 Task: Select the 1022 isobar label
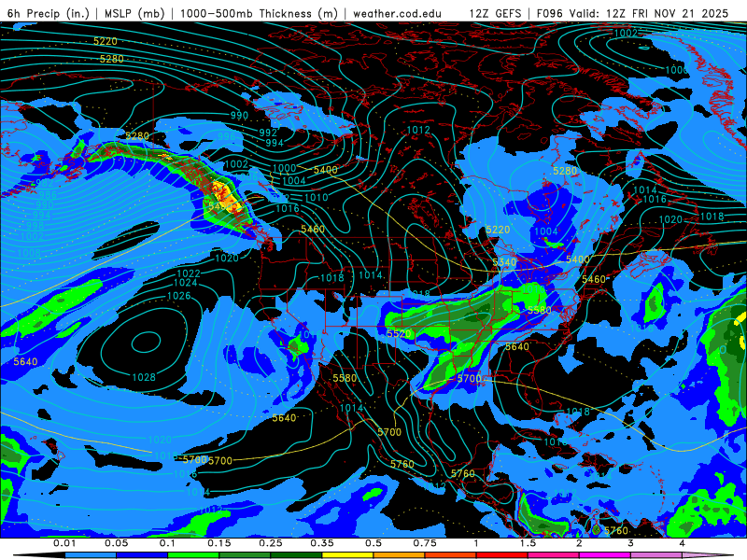point(189,273)
